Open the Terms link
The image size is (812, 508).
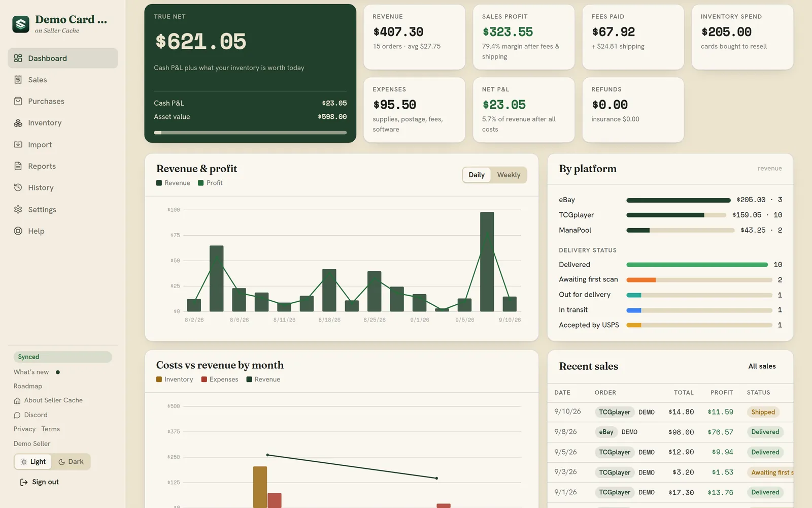pos(50,429)
